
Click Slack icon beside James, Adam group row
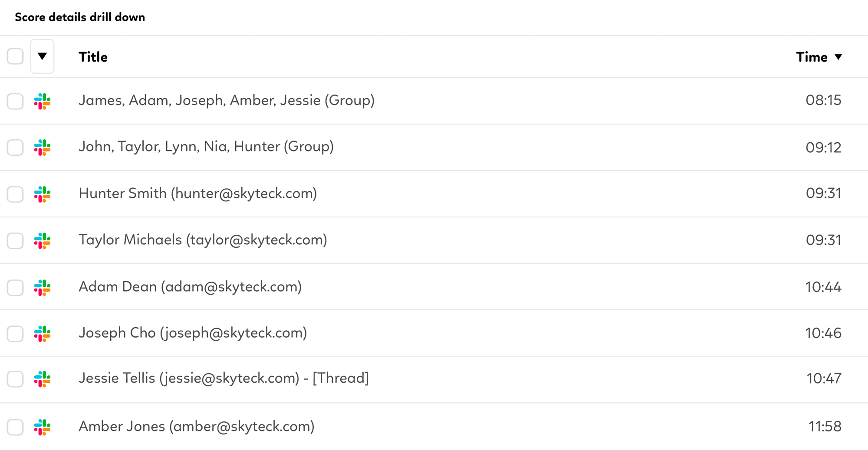pyautogui.click(x=42, y=101)
